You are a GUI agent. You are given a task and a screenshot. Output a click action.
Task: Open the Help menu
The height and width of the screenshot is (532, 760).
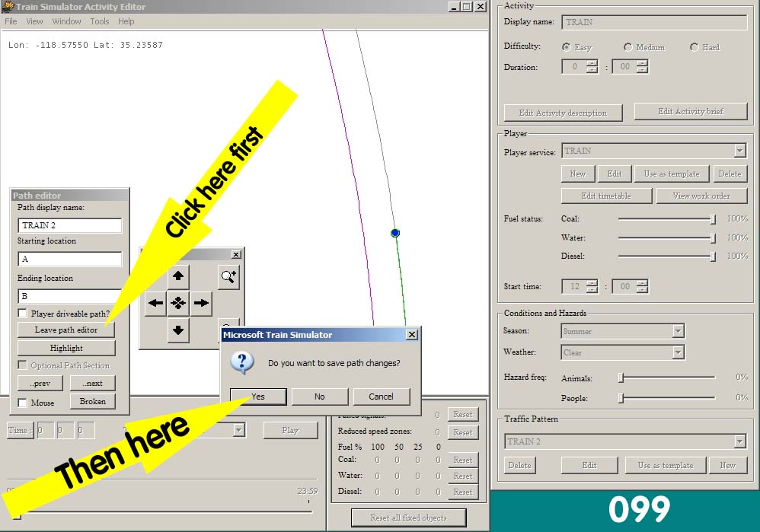click(x=126, y=21)
